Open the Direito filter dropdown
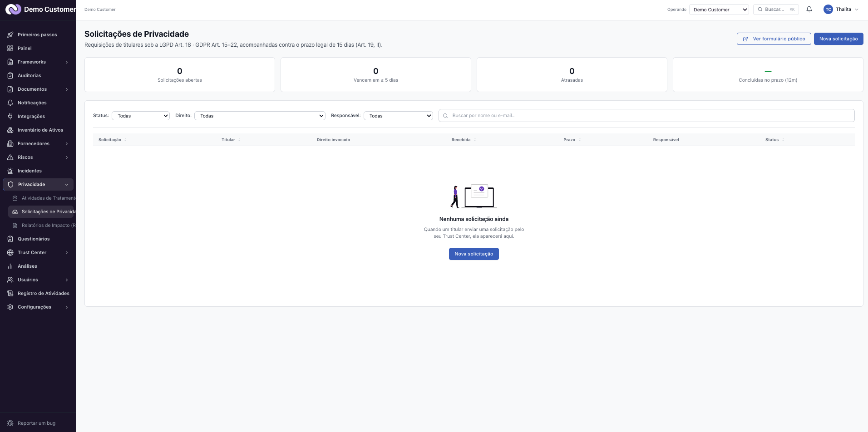This screenshot has width=868, height=432. 260,116
